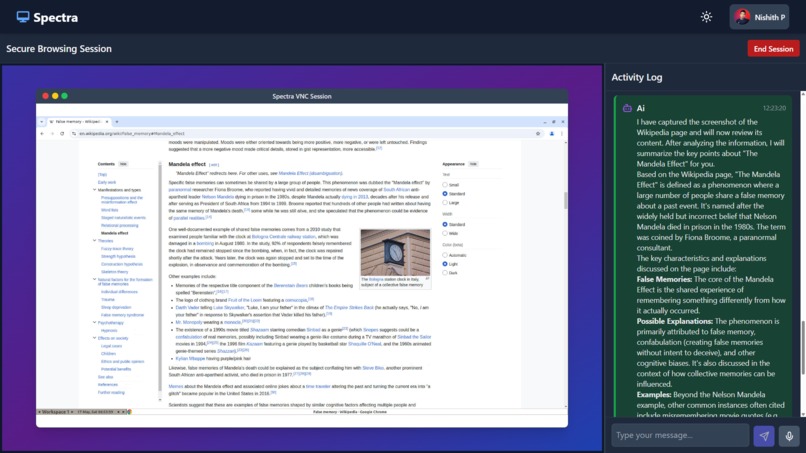Viewport: 806px width, 453px height.
Task: Select Wide width radio button
Action: click(445, 233)
